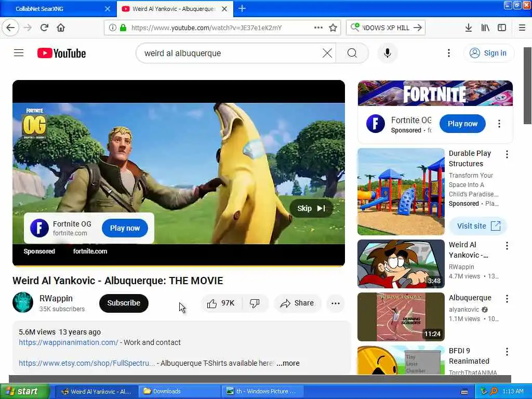
Task: Open a new browser tab
Action: [x=242, y=8]
